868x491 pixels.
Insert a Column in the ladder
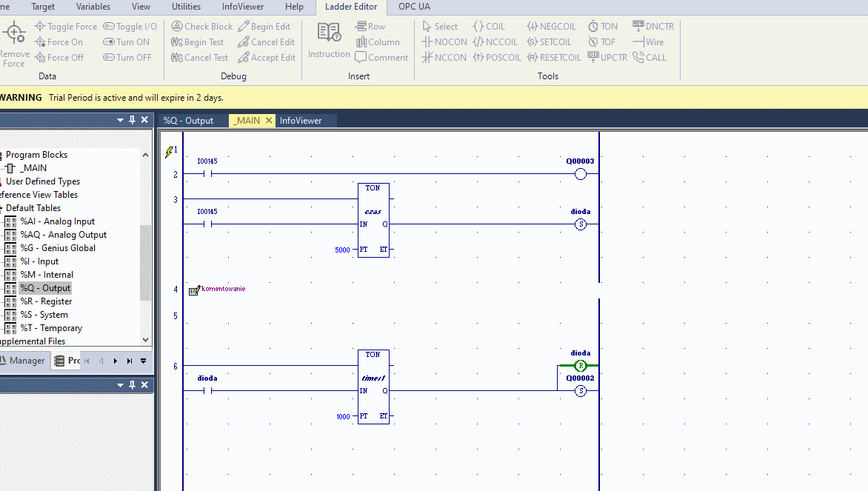click(378, 42)
